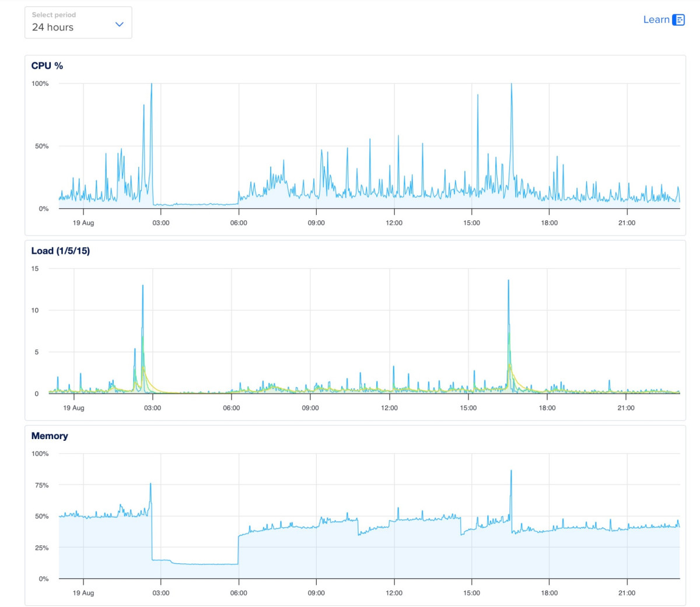Viewport: 700px width, 607px height.
Task: Click the chevron on the period selector
Action: (x=119, y=24)
